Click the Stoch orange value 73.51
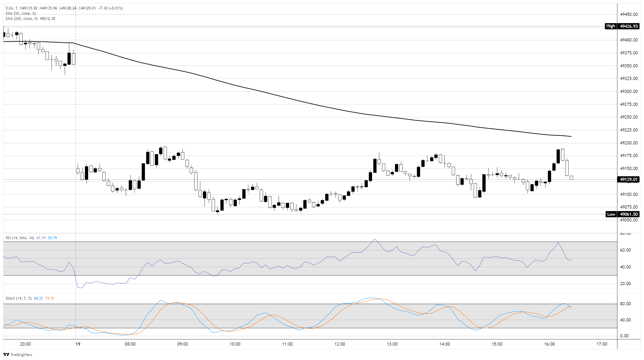The image size is (644, 360). coord(50,298)
